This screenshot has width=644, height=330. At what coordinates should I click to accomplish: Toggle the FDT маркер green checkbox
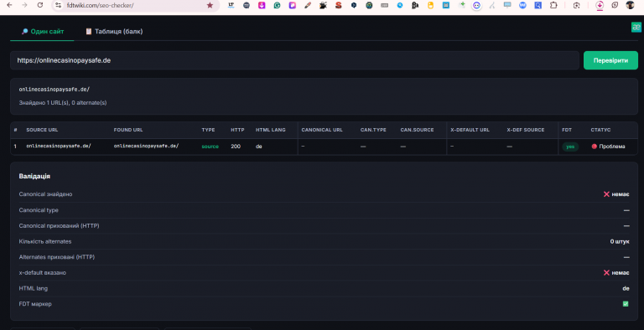[x=626, y=304]
